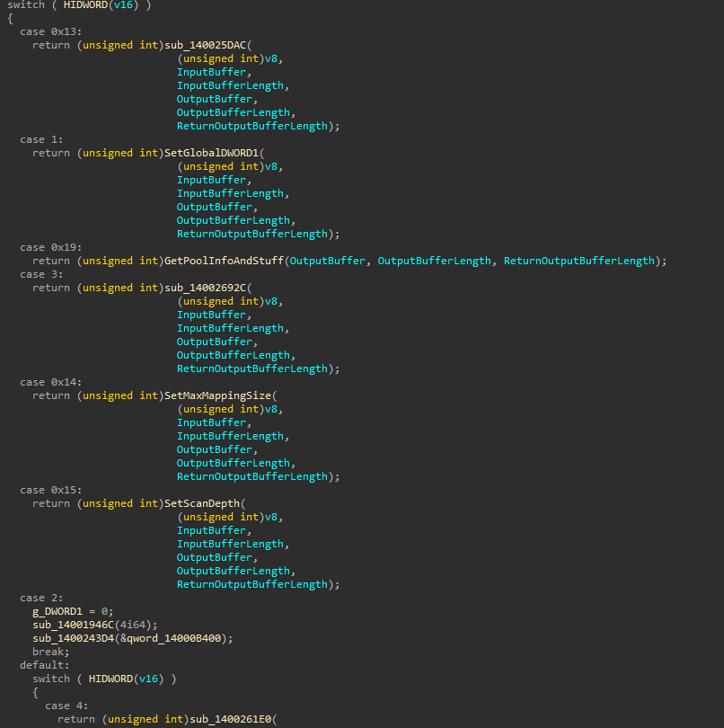The width and height of the screenshot is (724, 728).
Task: Click v8 argument in the SetMaxMappingSize call
Action: pos(271,409)
